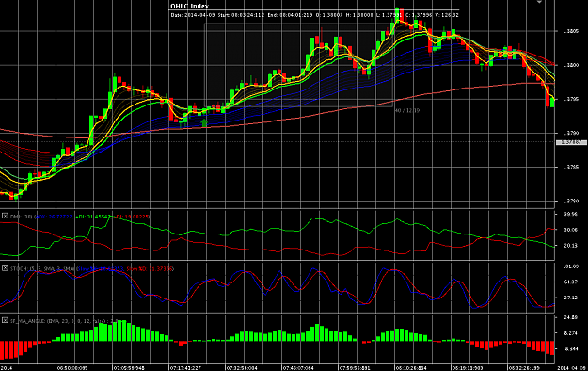Click the 1.3805 price axis label
The width and height of the screenshot is (588, 371).
coord(570,31)
